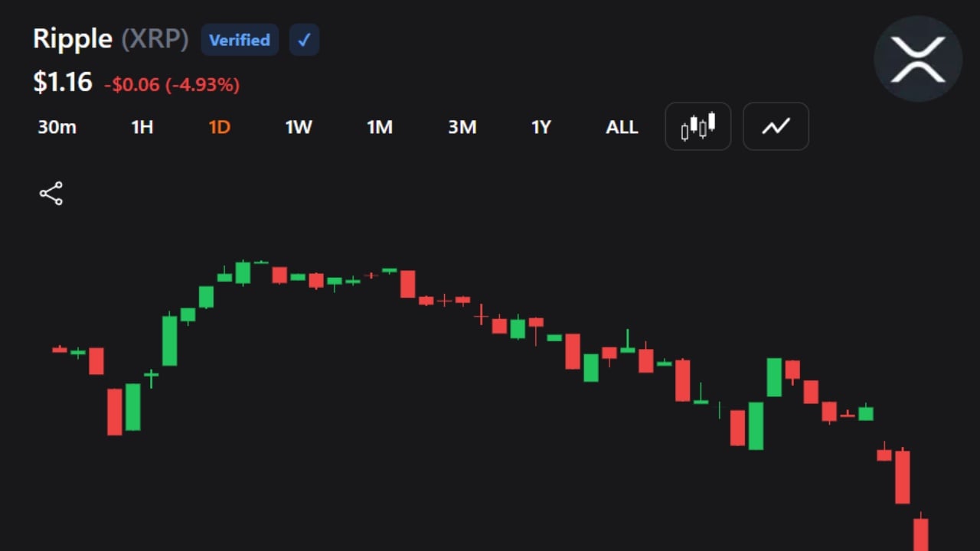Image resolution: width=980 pixels, height=551 pixels.
Task: Switch to candlestick chart view icon
Action: 698,126
